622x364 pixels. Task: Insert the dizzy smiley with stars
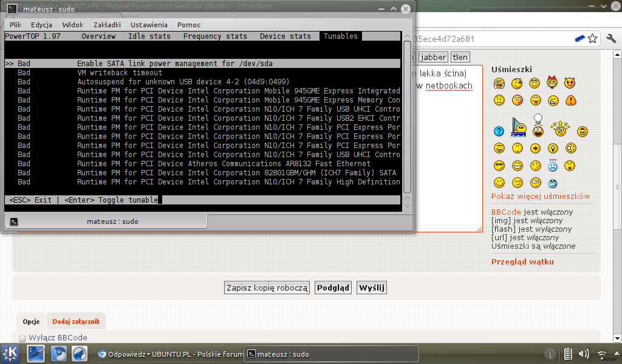560,129
